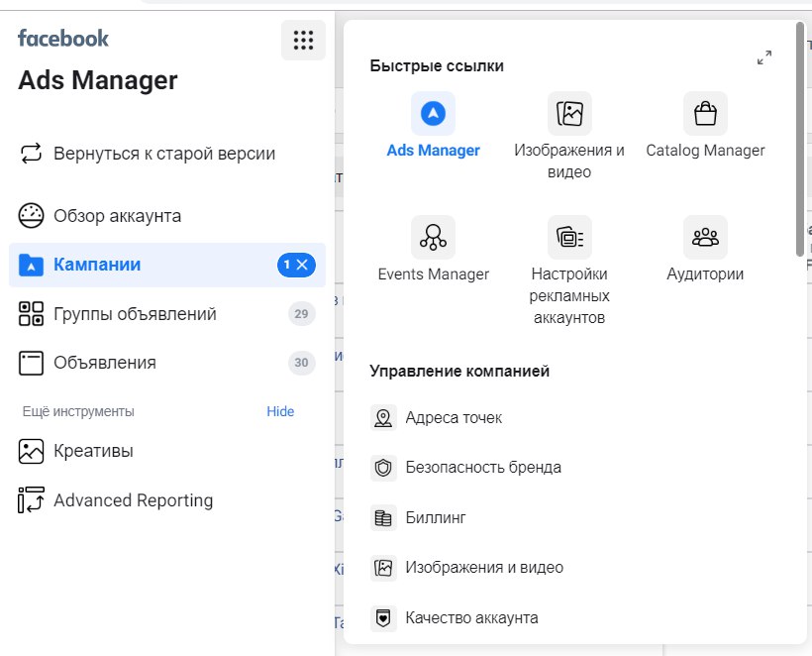Open Адреса точек text link
Image resolution: width=812 pixels, height=656 pixels.
click(x=454, y=417)
